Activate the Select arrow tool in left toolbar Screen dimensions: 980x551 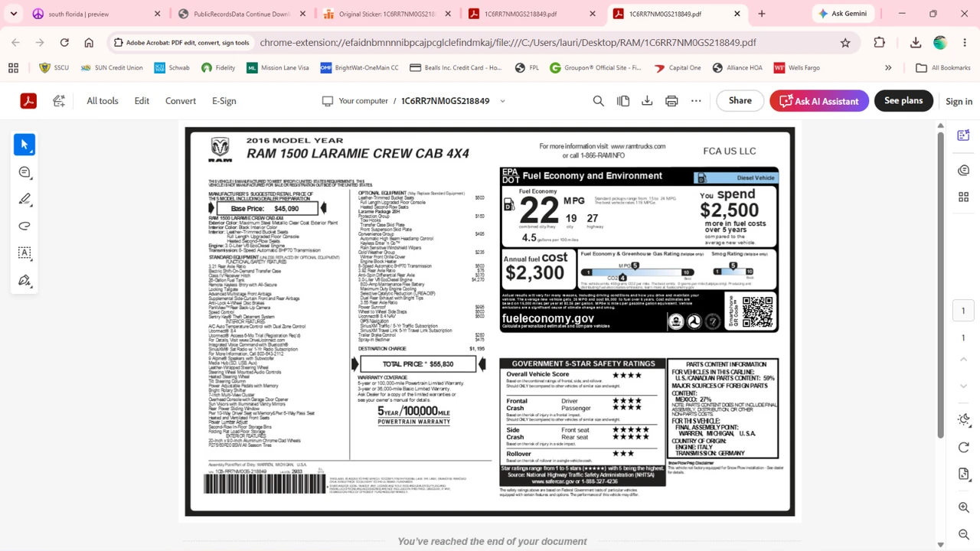(24, 145)
